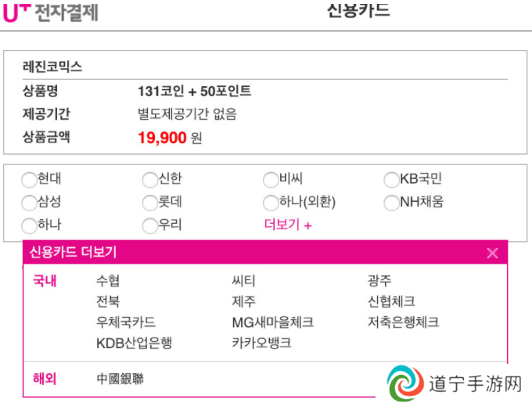532x403 pixels.
Task: Close the 신용카드 더보기 popup
Action: (492, 253)
